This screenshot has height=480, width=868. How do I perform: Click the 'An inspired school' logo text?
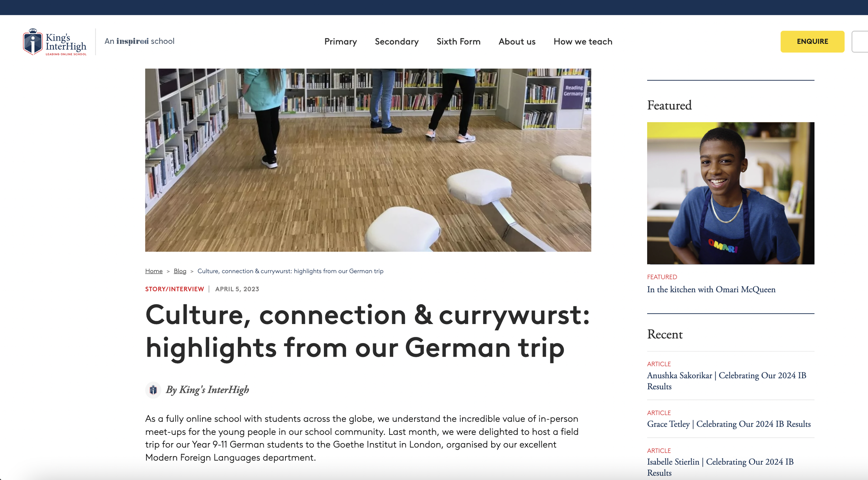pos(139,41)
